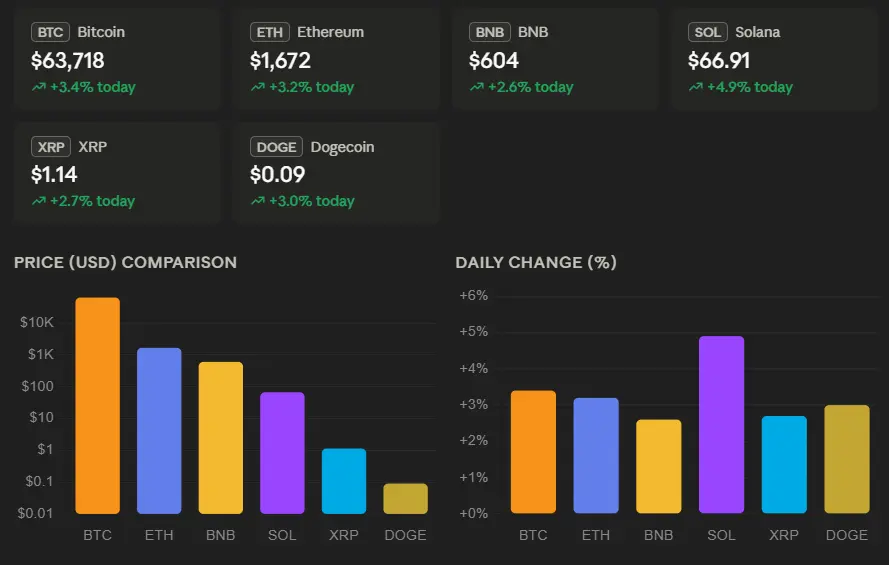
Task: Click the $100 axis label in price chart
Action: 37,386
